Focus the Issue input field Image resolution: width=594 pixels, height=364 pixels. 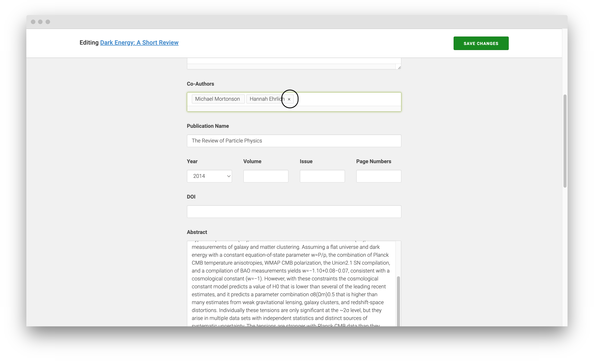pos(322,176)
